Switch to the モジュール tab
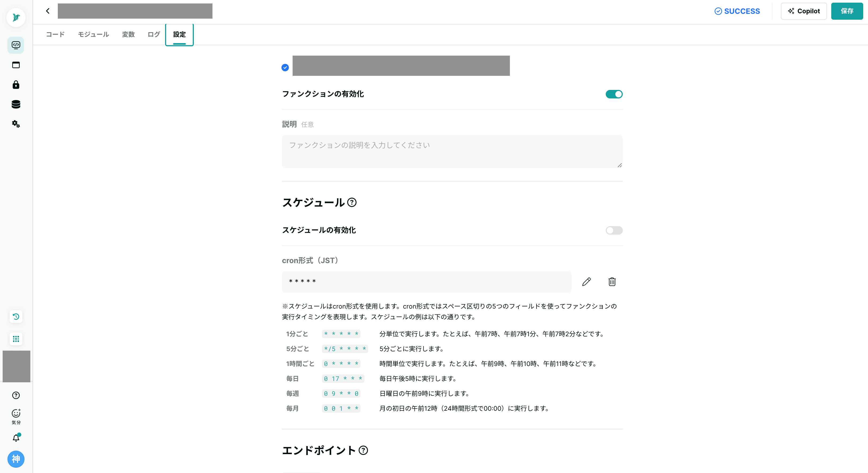The height and width of the screenshot is (473, 868). point(93,34)
